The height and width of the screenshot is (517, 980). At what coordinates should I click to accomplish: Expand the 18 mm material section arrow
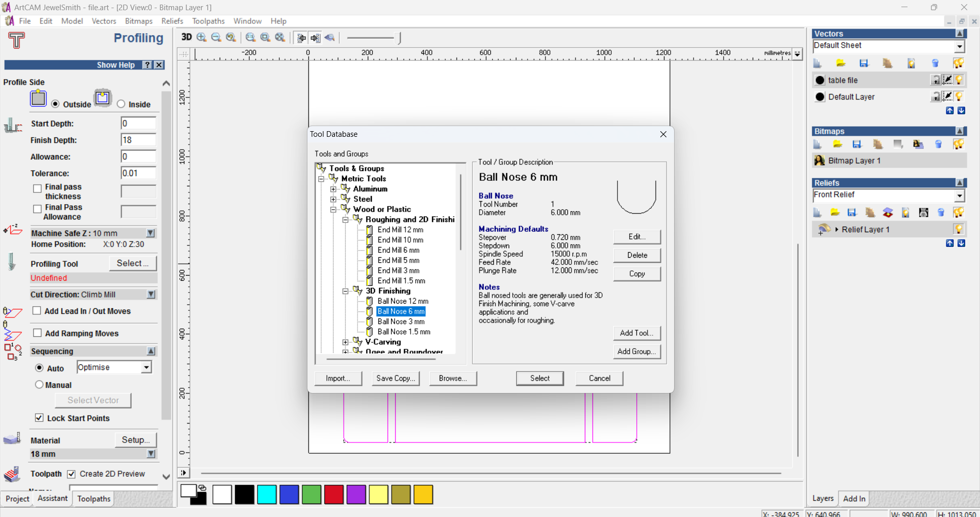click(x=151, y=454)
